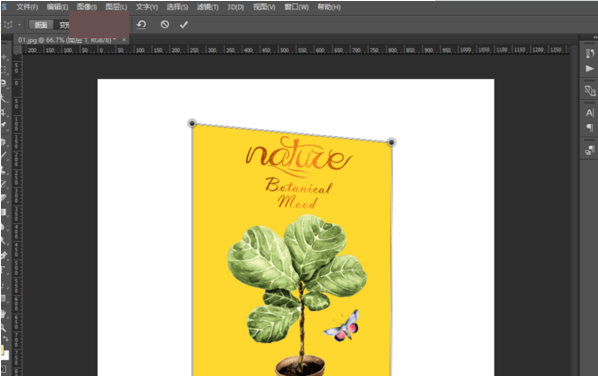
Task: Open the 滤镜(T) menu
Action: pos(207,7)
